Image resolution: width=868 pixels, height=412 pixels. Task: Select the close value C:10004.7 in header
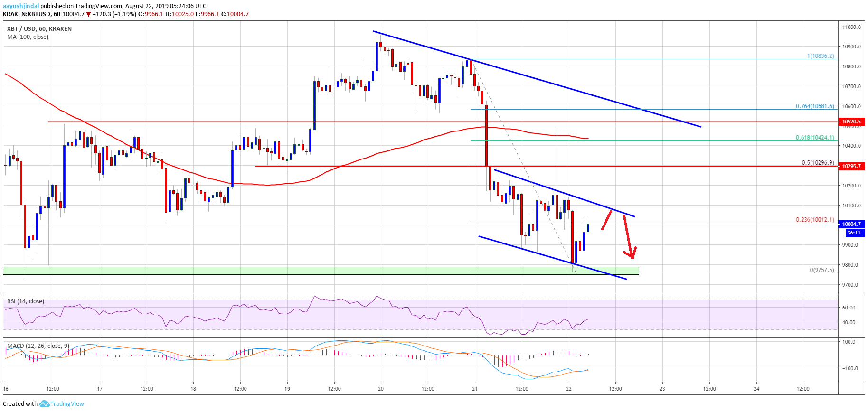[235, 14]
